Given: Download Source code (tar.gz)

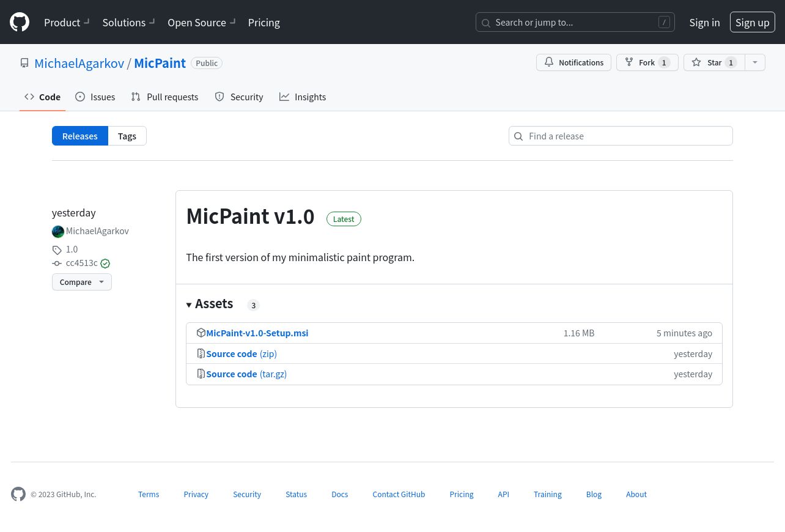Looking at the screenshot, I should pos(246,374).
